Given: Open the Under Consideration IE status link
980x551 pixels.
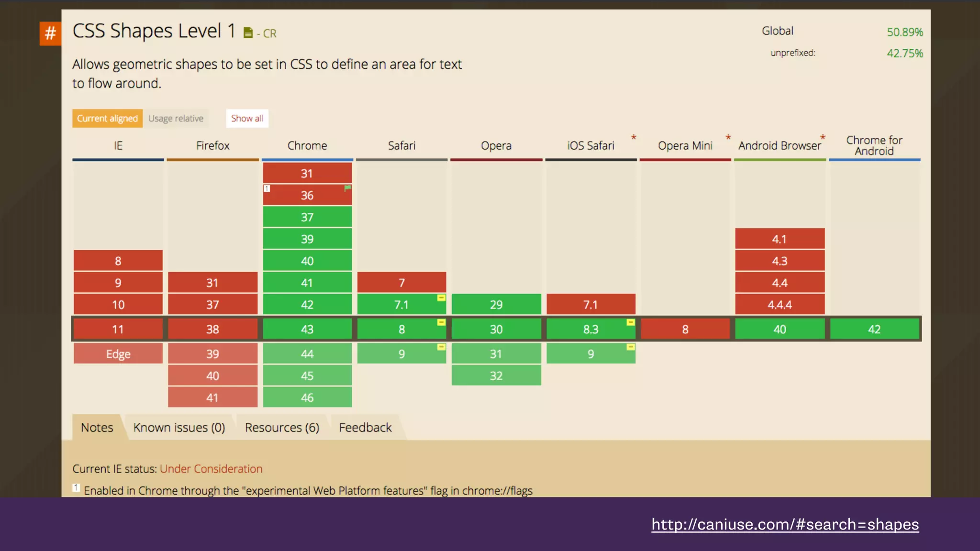Looking at the screenshot, I should pos(211,469).
